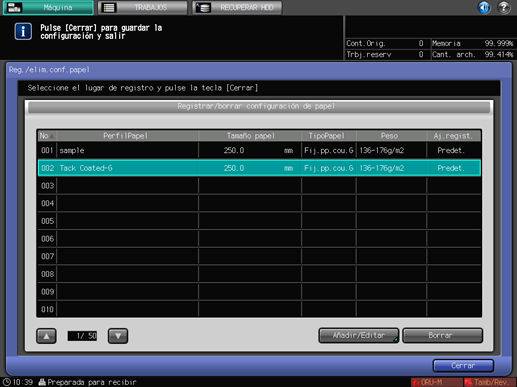Image resolution: width=517 pixels, height=387 pixels.
Task: Open the RECUPERAR HDD tab
Action: tap(237, 7)
